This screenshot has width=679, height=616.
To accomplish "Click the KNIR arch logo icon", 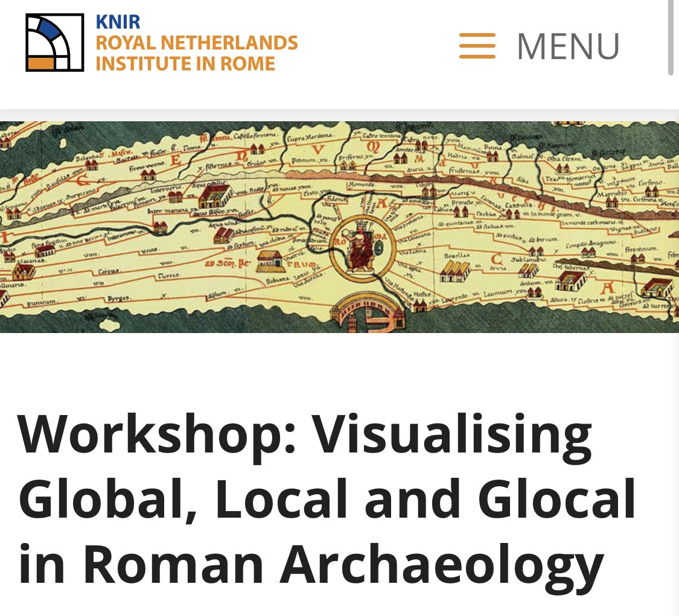I will 54,42.
